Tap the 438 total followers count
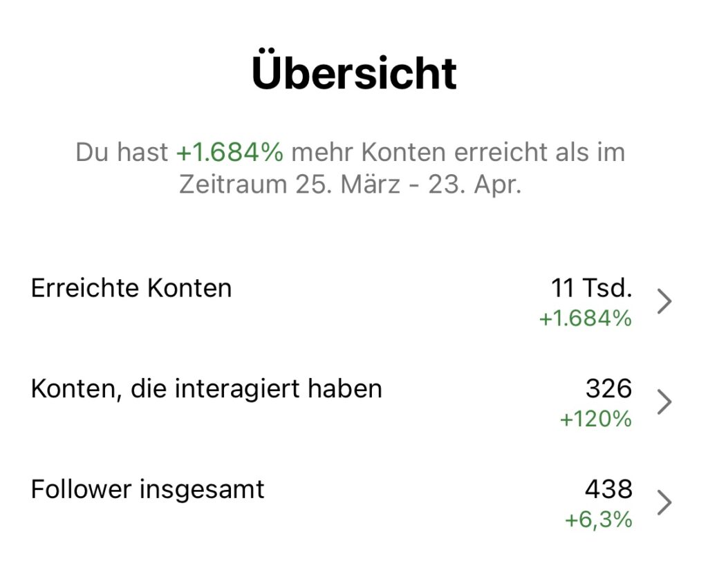 (608, 489)
